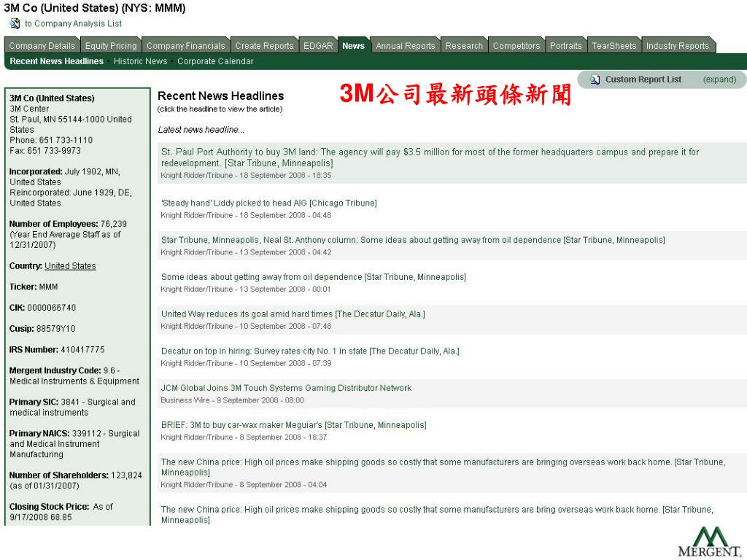Click Number of Employees: 76,239 text
Screen dimensions: 747x560
[68, 224]
